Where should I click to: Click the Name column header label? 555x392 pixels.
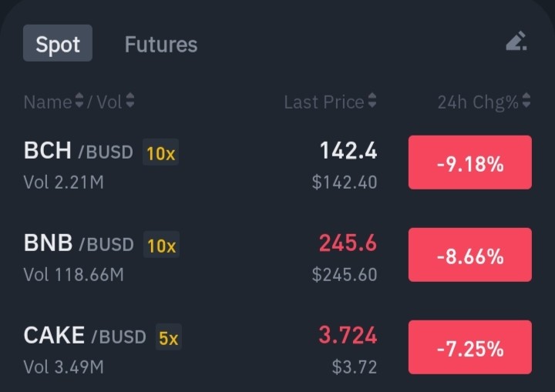click(x=48, y=102)
